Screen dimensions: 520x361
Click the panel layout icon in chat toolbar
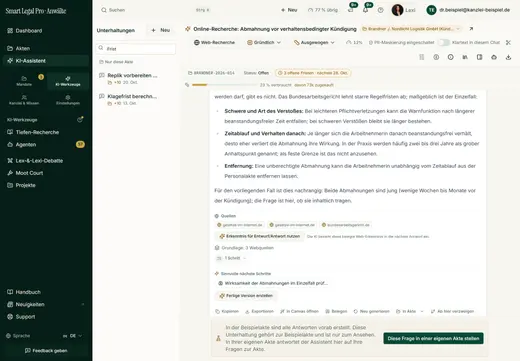479,57
